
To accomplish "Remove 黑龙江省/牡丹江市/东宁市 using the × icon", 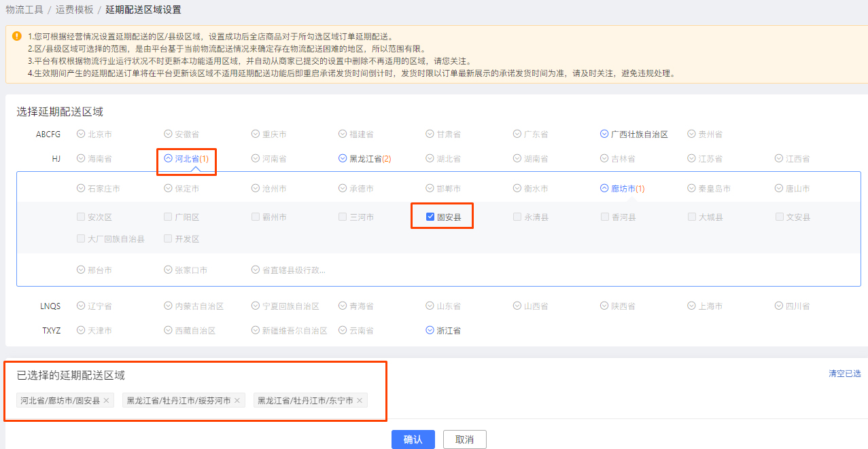I will [359, 400].
